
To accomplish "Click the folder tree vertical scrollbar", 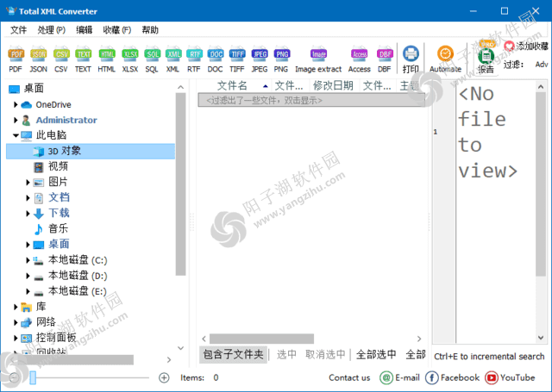I will pyautogui.click(x=180, y=184).
